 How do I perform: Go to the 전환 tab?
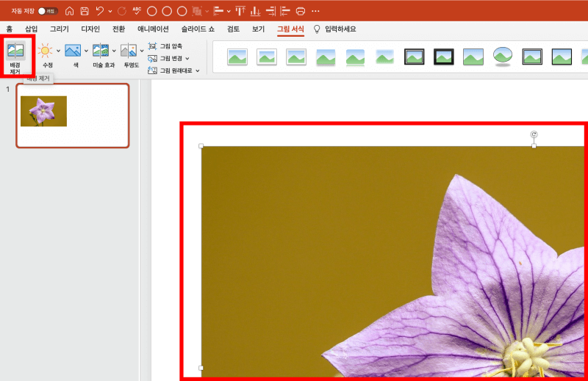(118, 29)
